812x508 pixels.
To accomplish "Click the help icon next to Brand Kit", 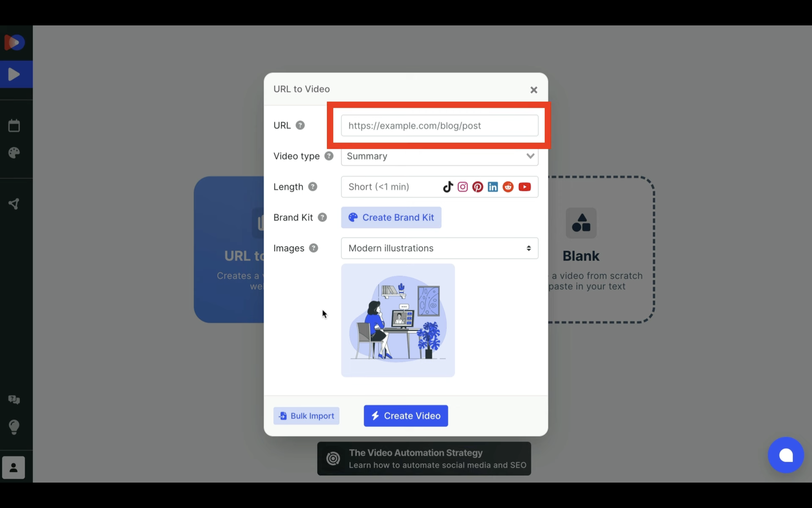I will tap(322, 217).
